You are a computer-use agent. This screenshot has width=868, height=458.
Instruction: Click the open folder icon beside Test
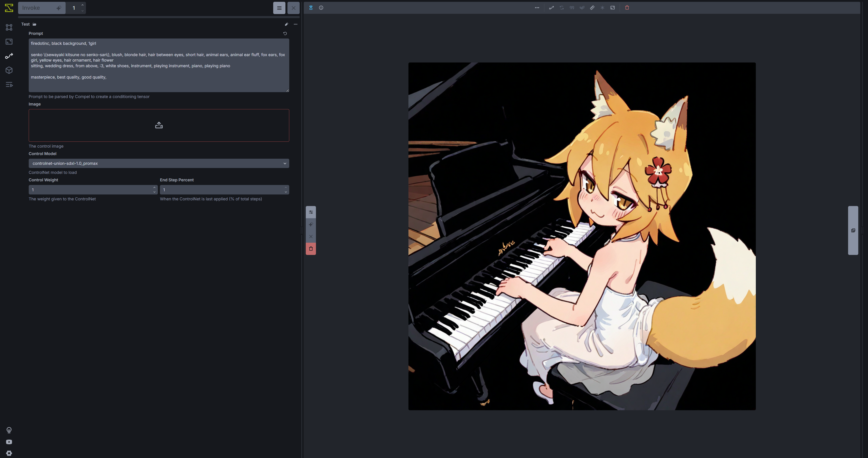click(34, 24)
